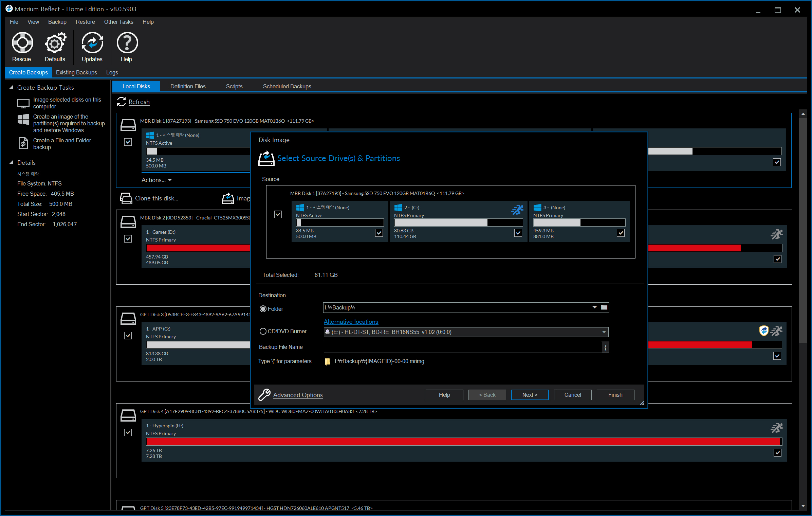Click the Image this disk icon
Screen dimensions: 812x516
[228, 198]
